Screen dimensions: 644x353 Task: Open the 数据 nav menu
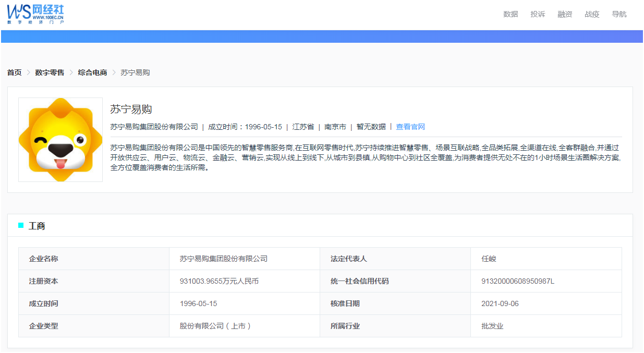pyautogui.click(x=511, y=14)
